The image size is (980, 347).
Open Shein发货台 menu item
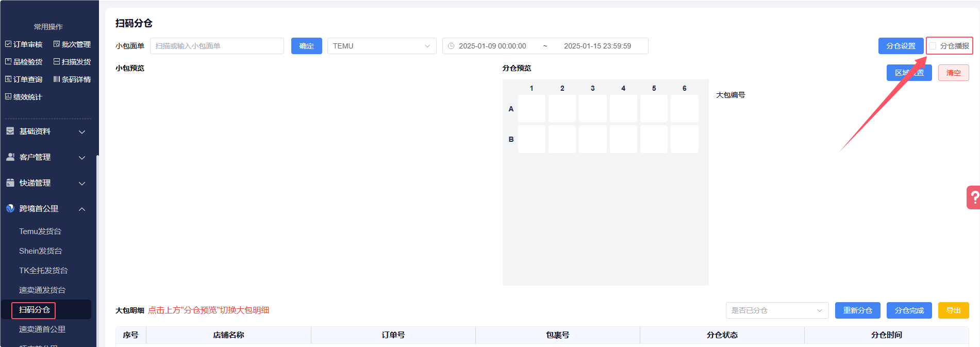tap(41, 251)
